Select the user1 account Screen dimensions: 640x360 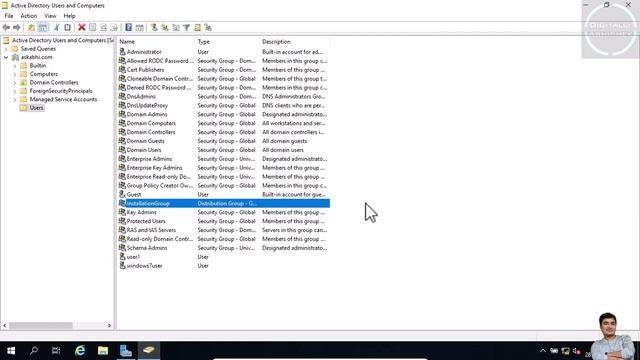pyautogui.click(x=224, y=257)
